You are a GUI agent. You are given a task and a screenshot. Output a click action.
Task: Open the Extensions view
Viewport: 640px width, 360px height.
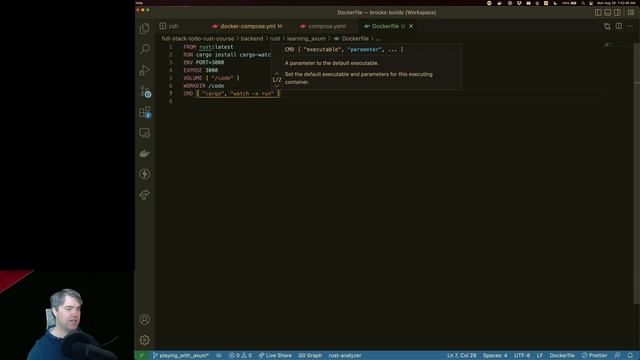coord(144,112)
